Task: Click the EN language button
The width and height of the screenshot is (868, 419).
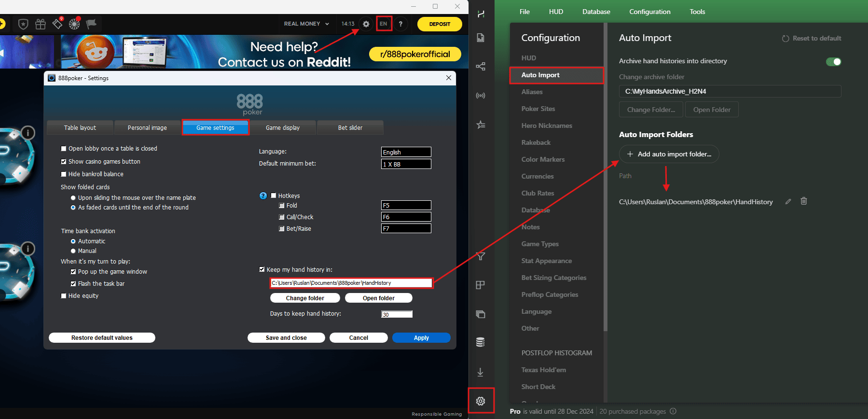Action: [384, 24]
